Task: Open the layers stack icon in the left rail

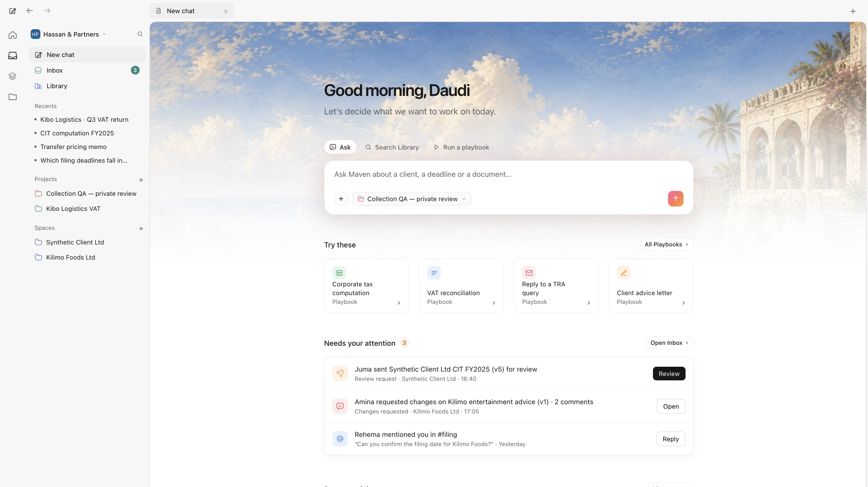Action: pyautogui.click(x=13, y=76)
